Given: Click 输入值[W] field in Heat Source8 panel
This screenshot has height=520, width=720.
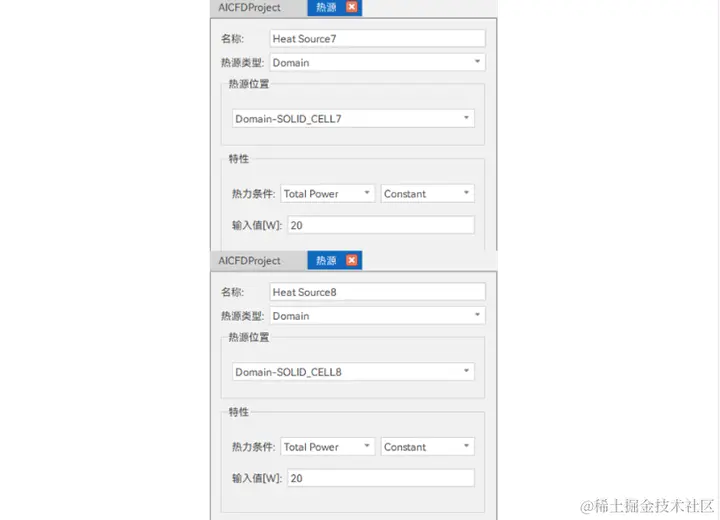Looking at the screenshot, I should tap(381, 478).
